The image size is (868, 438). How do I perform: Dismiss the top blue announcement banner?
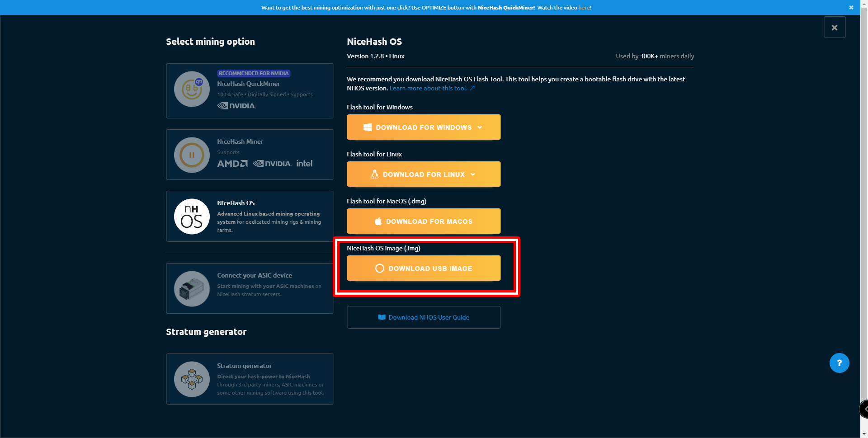pyautogui.click(x=851, y=7)
